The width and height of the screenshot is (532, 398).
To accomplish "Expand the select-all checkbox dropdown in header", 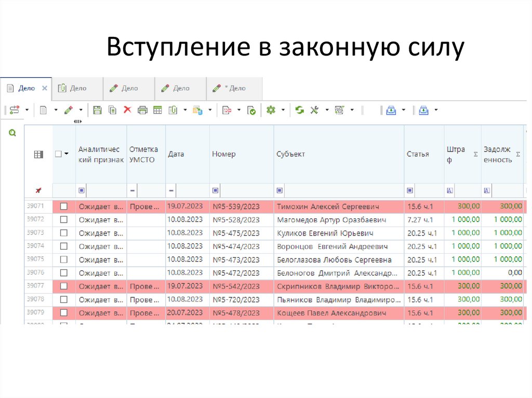I will point(66,154).
